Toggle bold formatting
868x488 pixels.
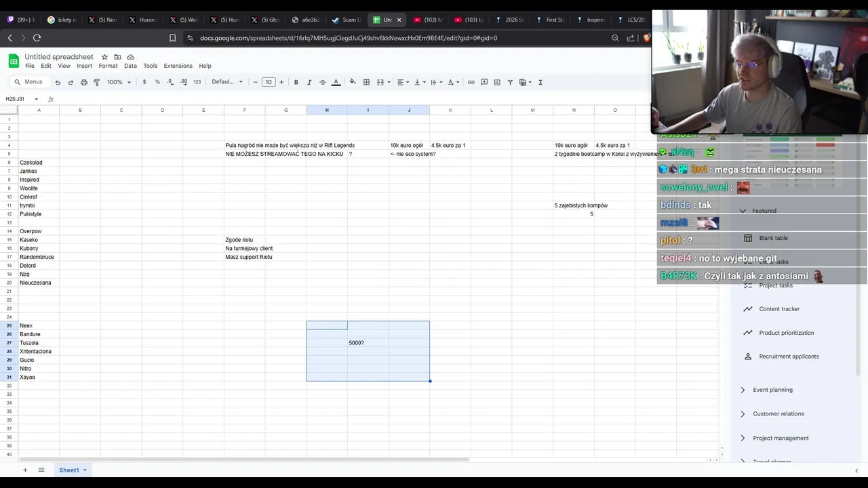pyautogui.click(x=296, y=82)
